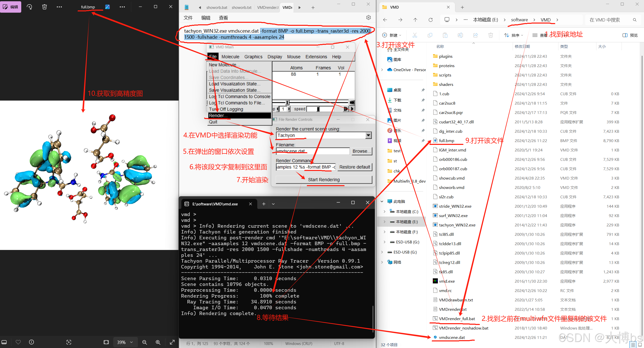The width and height of the screenshot is (644, 348).
Task: Open the Graphics menu in VMD Main
Action: (x=253, y=57)
